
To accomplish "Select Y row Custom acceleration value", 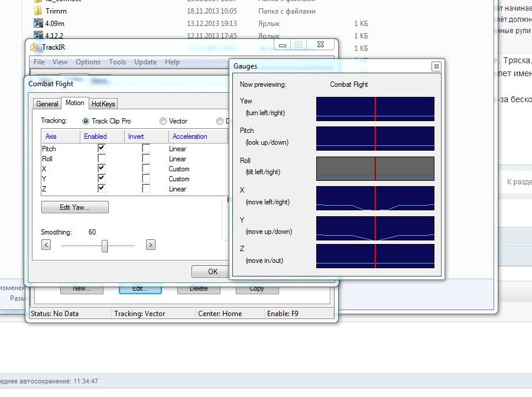I will (179, 179).
